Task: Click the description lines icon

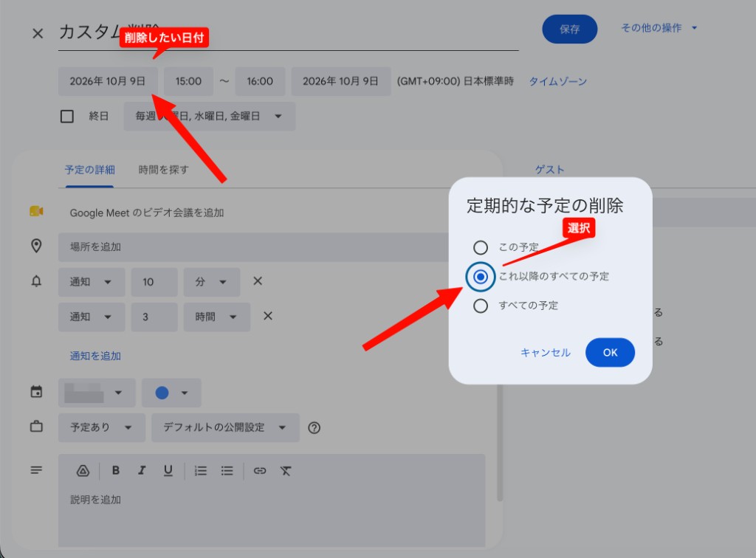Action: point(36,470)
